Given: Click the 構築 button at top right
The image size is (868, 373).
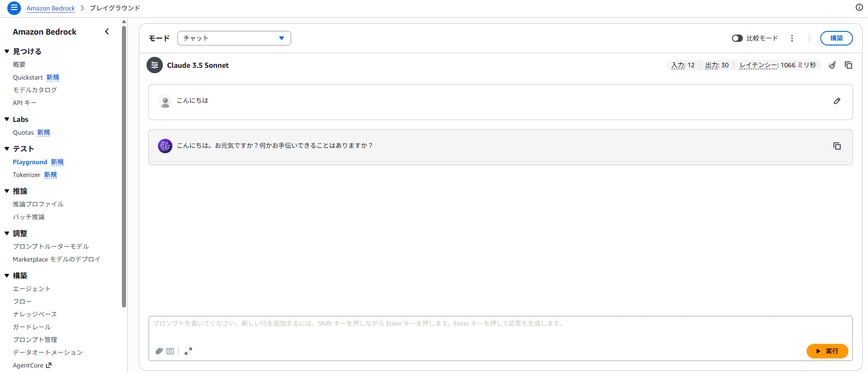Looking at the screenshot, I should 836,38.
